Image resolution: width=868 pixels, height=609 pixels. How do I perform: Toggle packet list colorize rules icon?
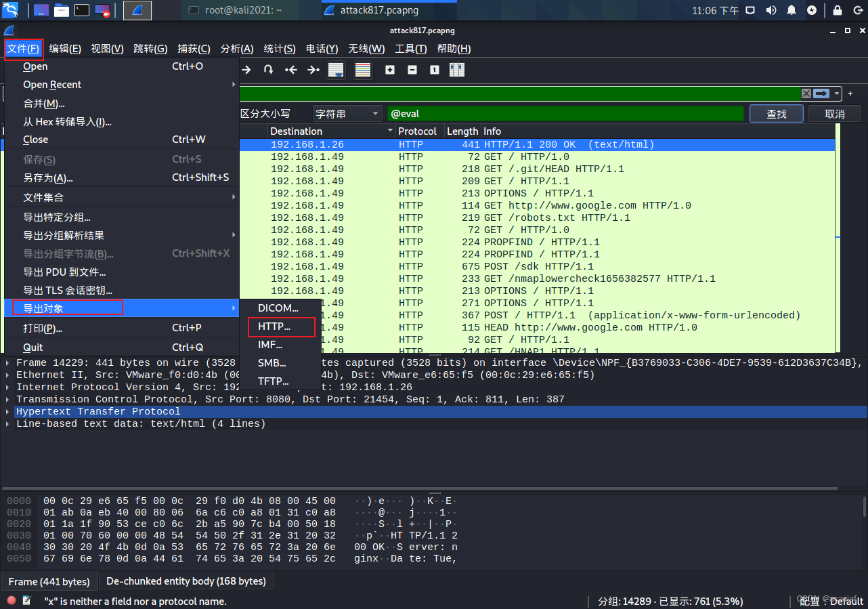point(363,70)
